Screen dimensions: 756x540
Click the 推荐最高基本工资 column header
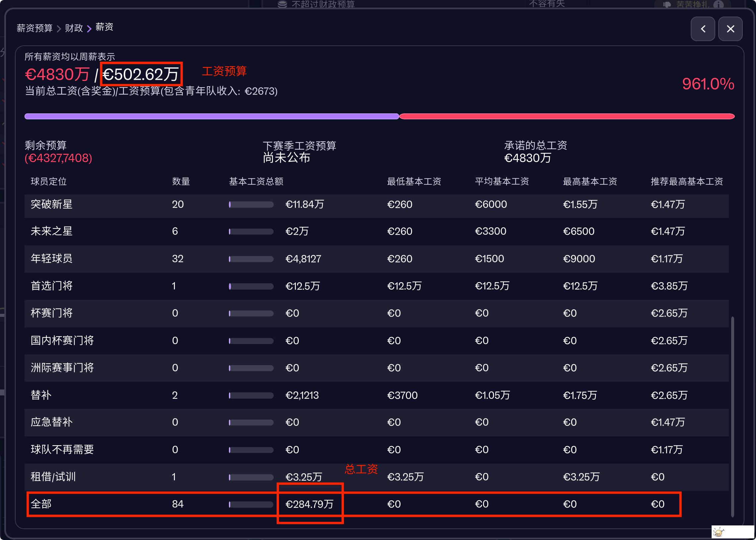[686, 181]
